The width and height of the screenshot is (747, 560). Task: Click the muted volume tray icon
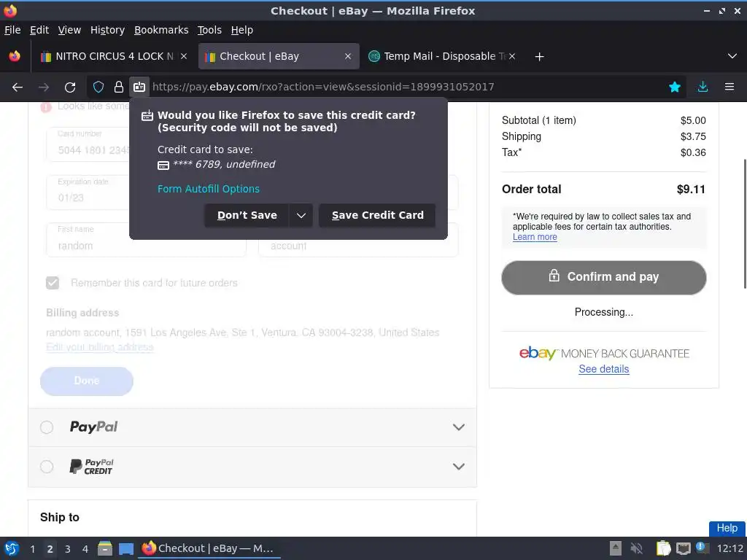[636, 548]
